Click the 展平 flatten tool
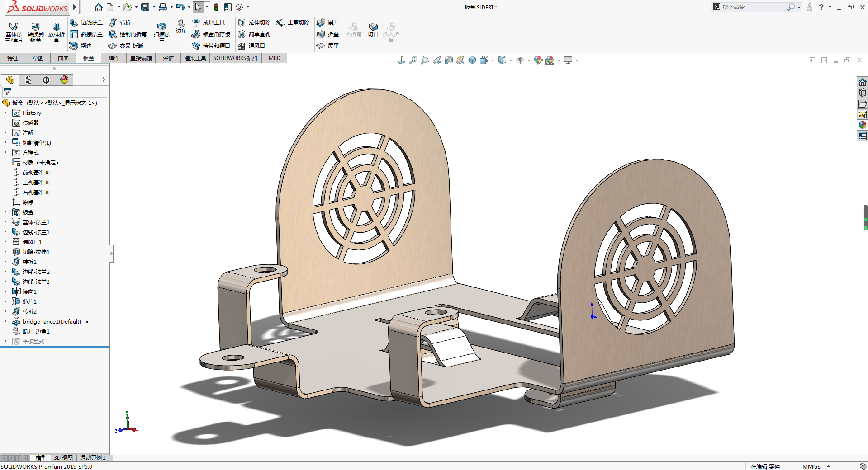This screenshot has width=868, height=470. pyautogui.click(x=327, y=46)
